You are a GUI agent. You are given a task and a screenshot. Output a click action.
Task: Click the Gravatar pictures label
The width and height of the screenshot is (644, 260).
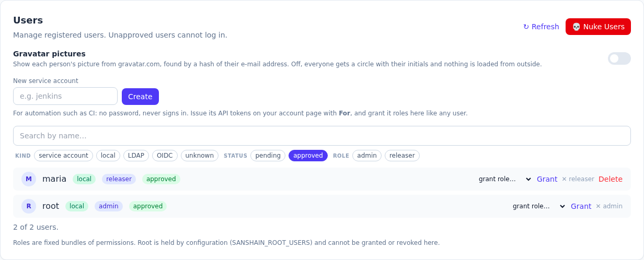pos(49,54)
